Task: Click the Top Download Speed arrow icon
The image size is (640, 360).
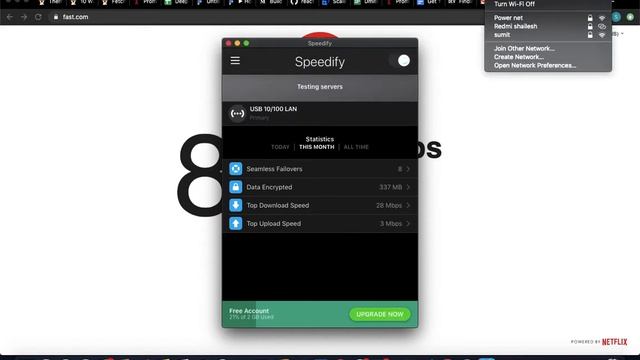Action: click(x=236, y=205)
